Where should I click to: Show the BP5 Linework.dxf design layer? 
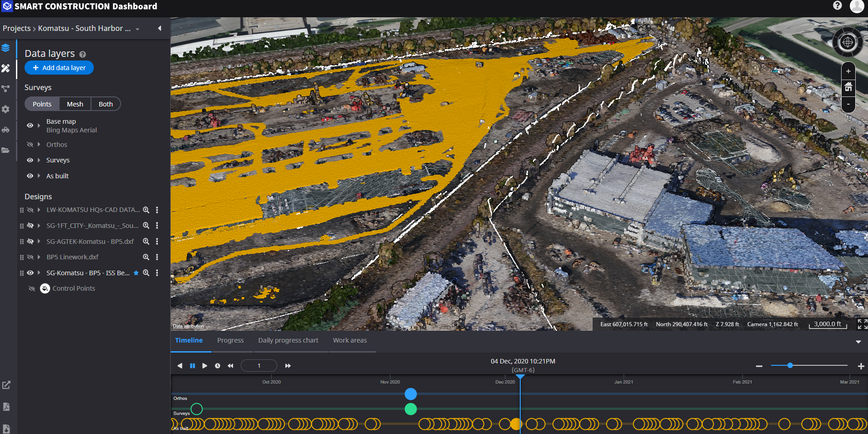tap(31, 257)
